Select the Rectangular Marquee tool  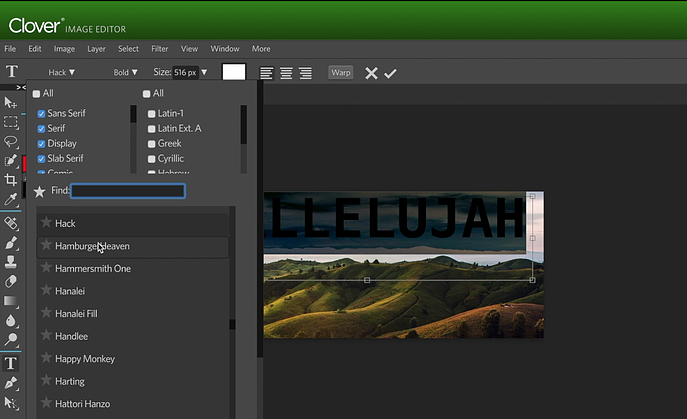[x=11, y=122]
